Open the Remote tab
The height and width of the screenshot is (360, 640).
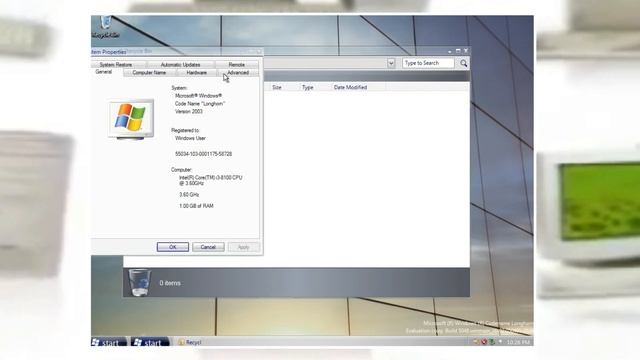237,64
